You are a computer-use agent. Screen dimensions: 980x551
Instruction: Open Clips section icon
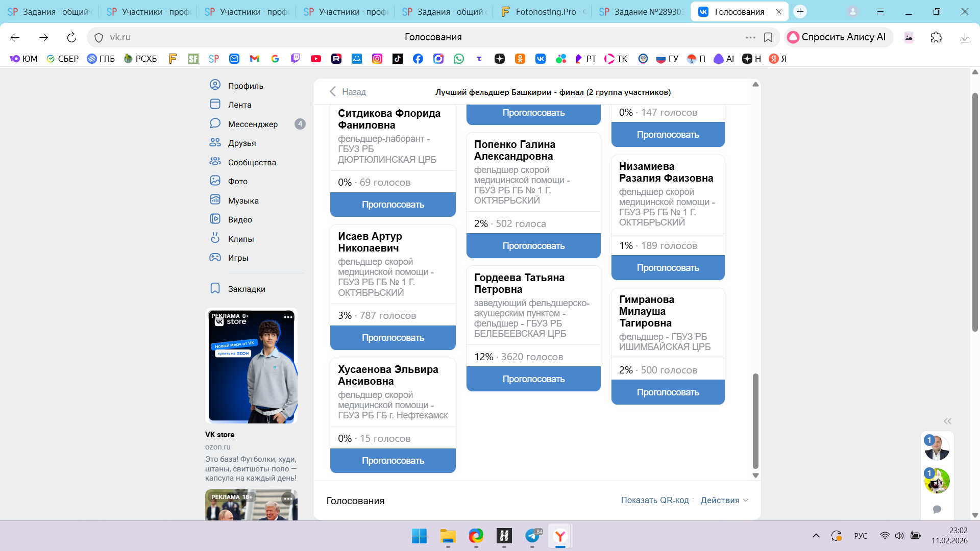(x=215, y=238)
